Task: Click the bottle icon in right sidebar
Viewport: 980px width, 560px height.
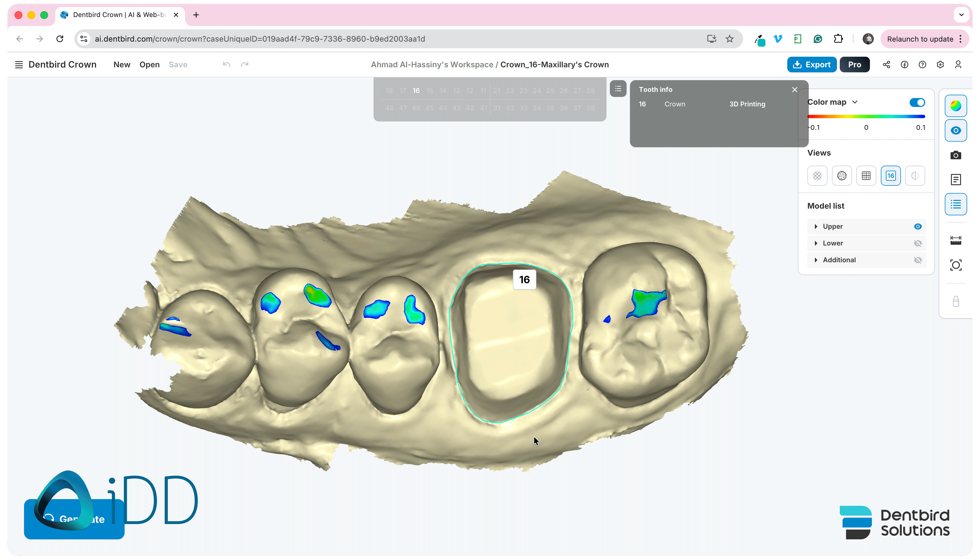Action: 955,301
